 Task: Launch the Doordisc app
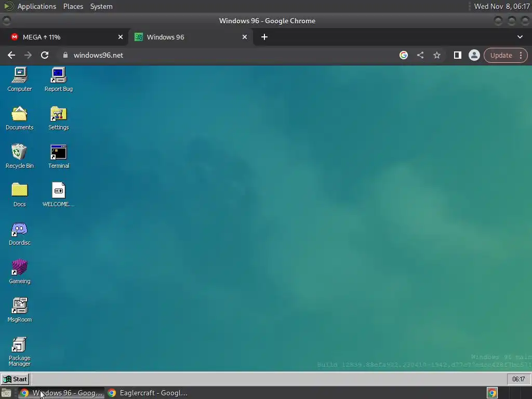tap(19, 233)
